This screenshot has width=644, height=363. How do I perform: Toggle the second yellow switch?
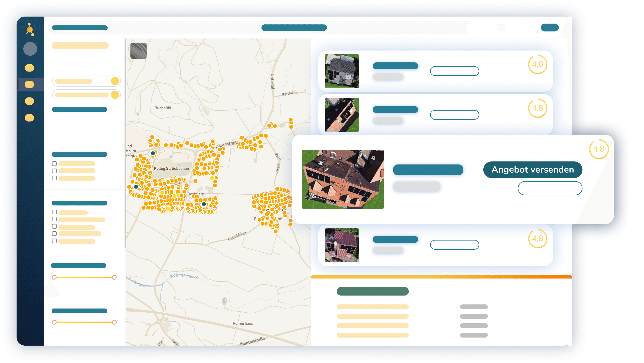115,95
